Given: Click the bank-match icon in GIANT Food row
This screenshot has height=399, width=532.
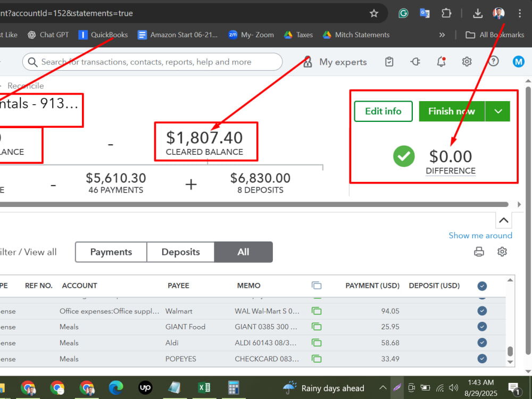Looking at the screenshot, I should (x=317, y=327).
